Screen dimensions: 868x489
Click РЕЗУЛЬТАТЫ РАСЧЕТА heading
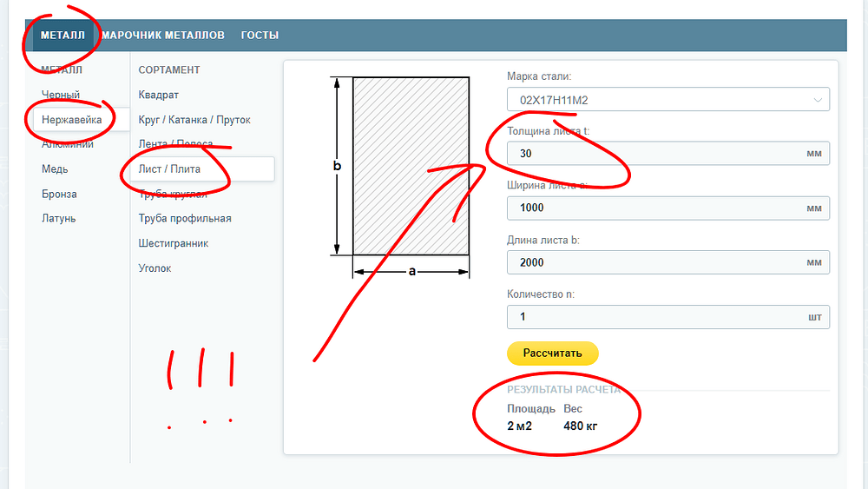pyautogui.click(x=563, y=389)
